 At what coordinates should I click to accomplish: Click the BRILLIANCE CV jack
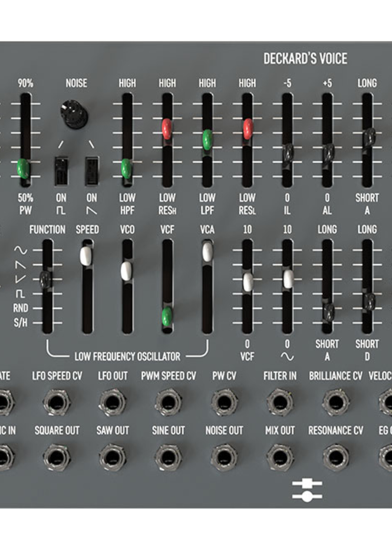click(x=336, y=402)
